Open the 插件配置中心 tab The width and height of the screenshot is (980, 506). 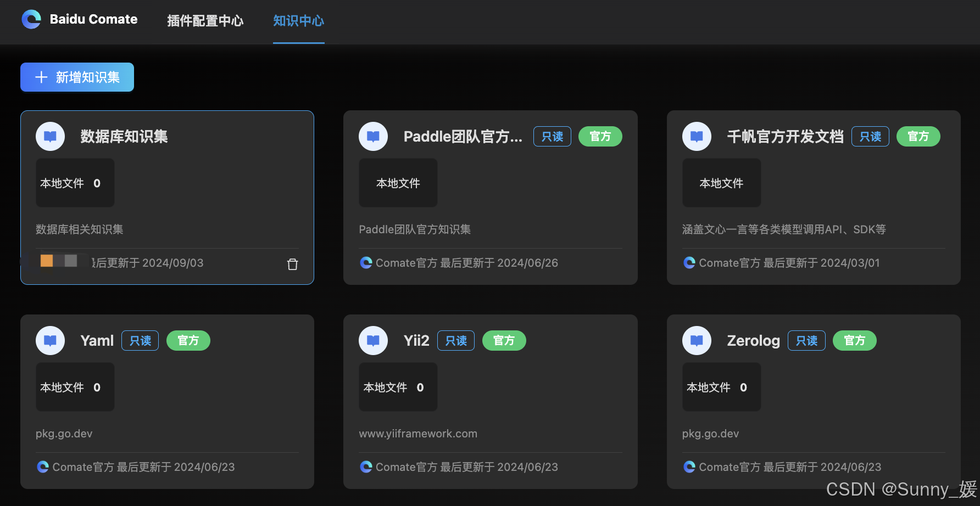pyautogui.click(x=205, y=21)
